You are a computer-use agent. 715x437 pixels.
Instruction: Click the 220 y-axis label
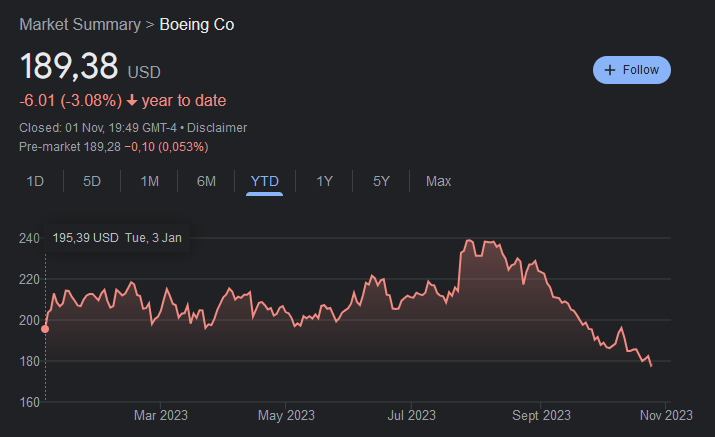29,279
